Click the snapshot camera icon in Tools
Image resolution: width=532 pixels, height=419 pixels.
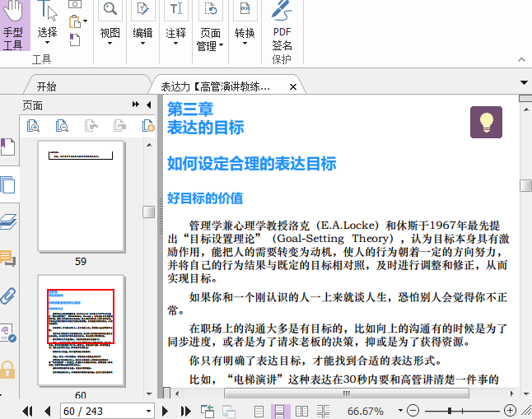(75, 4)
